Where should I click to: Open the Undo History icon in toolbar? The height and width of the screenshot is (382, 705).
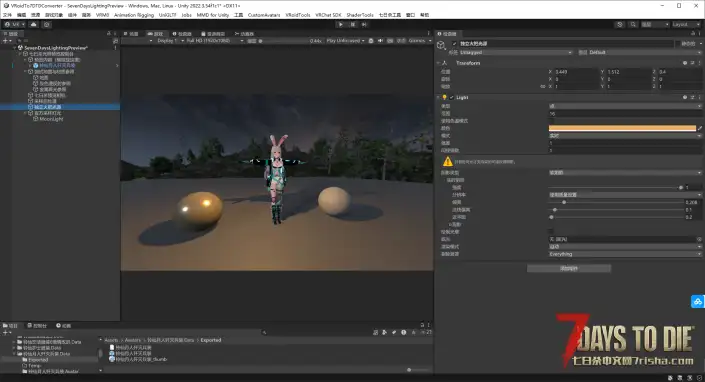pos(620,24)
